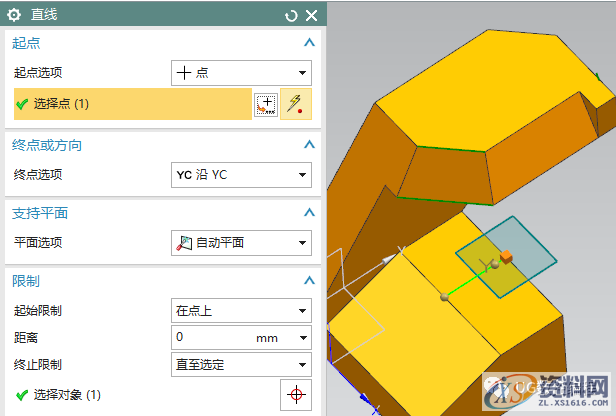The width and height of the screenshot is (616, 416).
Task: Open the 平面选项 dropdown showing 自动平面
Action: (x=241, y=243)
